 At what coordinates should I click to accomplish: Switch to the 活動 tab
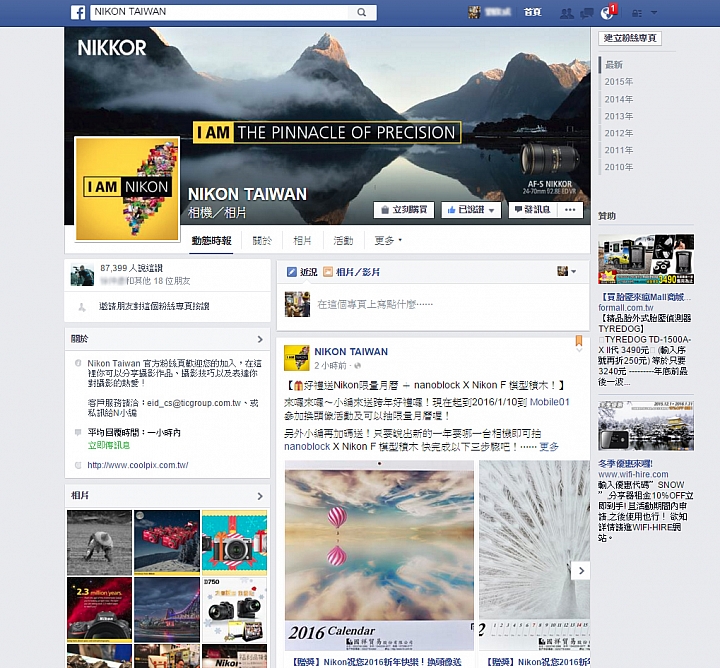[343, 241]
